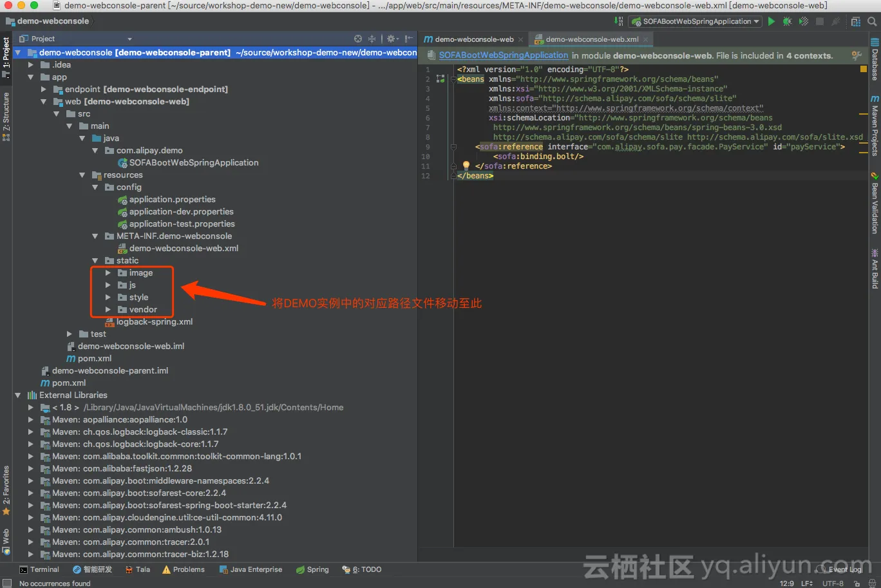
Task: Open the 6: TODO tool tab
Action: pyautogui.click(x=362, y=569)
